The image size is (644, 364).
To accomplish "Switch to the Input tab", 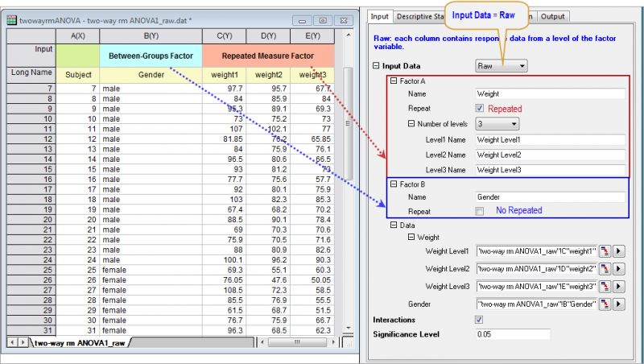I will point(379,16).
